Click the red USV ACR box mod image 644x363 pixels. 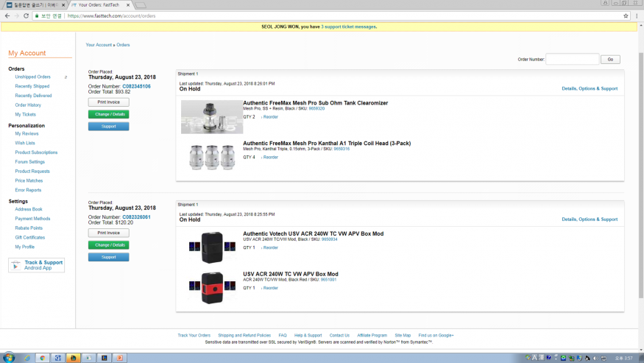click(x=212, y=288)
